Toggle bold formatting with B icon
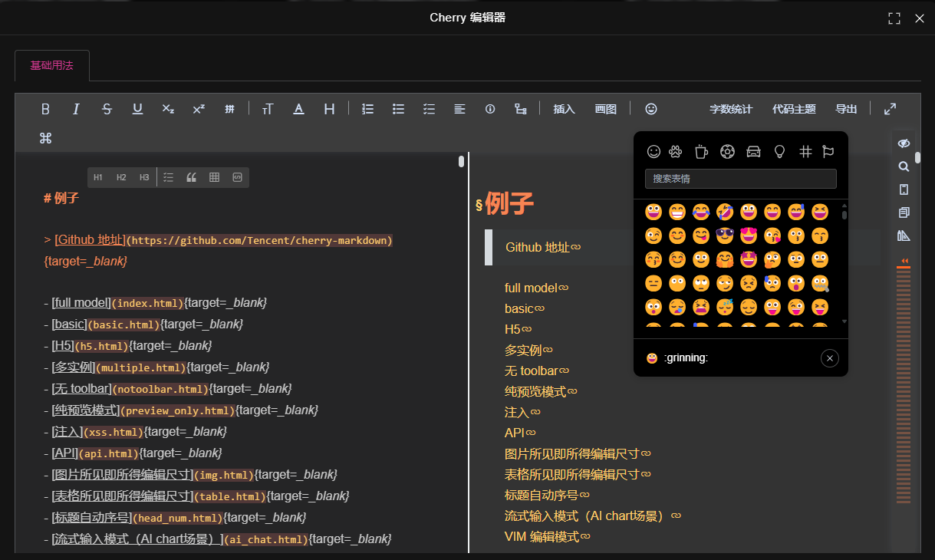 (45, 108)
